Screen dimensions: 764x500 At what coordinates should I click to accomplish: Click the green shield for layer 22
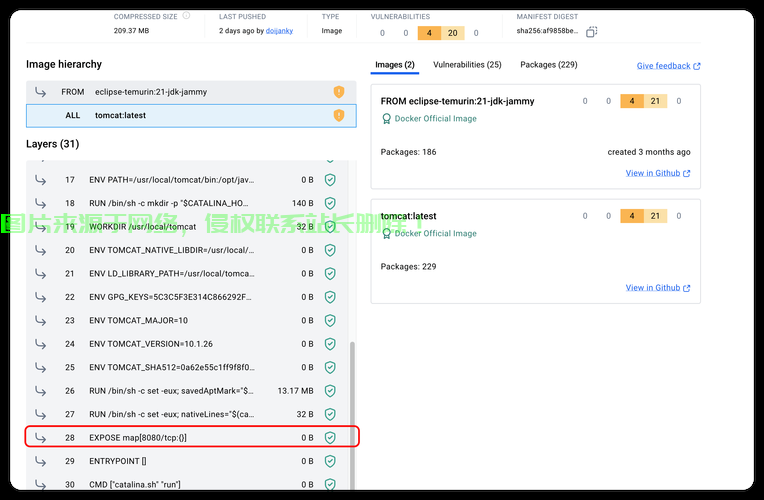330,297
